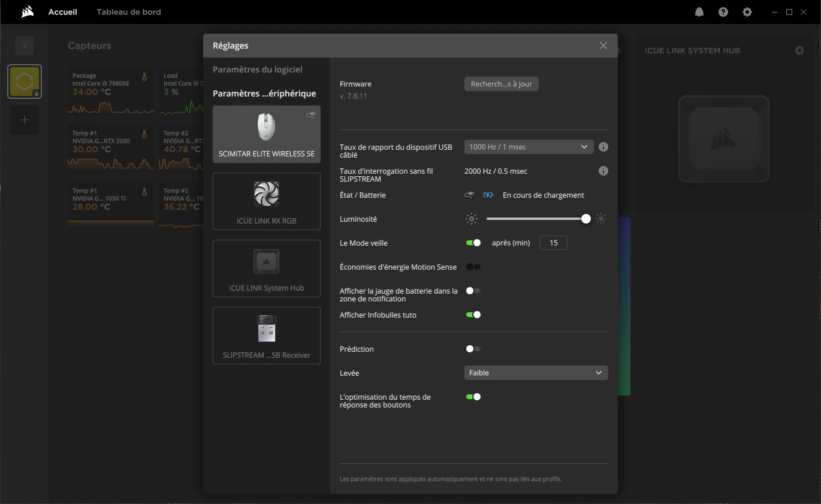This screenshot has width=821, height=504.
Task: Close the Réglages dialog
Action: (603, 46)
